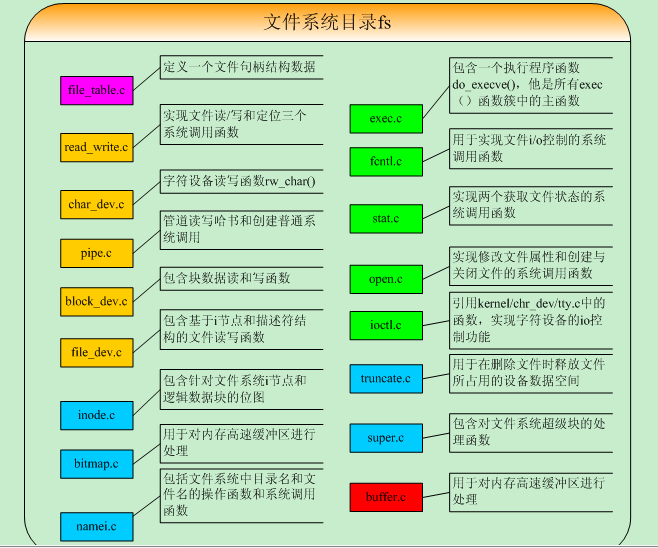This screenshot has height=548, width=658.
Task: Click buffer.c description 用于对内存高速缓冲区进行处理
Action: click(x=529, y=491)
